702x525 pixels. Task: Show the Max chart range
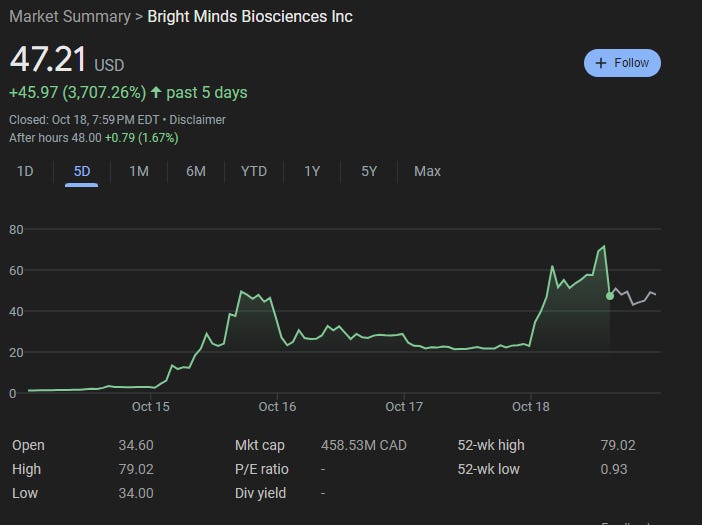(x=428, y=171)
